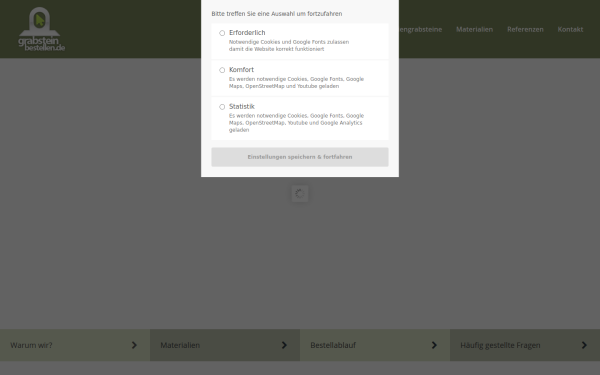Click the Komfort cookie description text
This screenshot has width=600, height=375.
296,83
